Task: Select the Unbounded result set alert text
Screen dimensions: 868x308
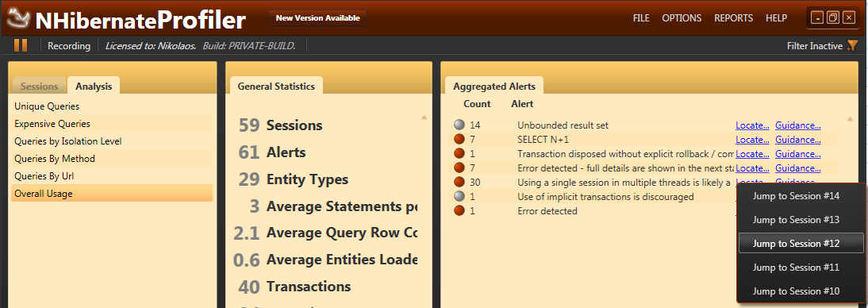Action: (563, 125)
